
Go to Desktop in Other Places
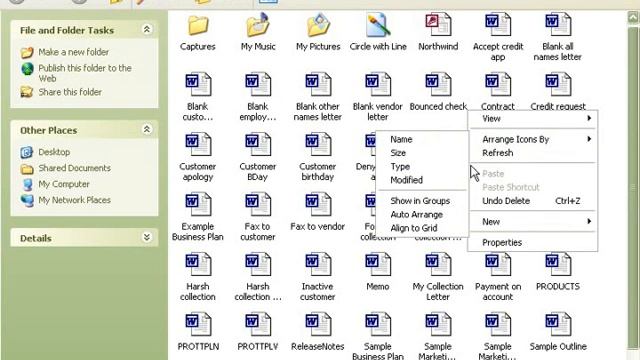click(x=54, y=152)
